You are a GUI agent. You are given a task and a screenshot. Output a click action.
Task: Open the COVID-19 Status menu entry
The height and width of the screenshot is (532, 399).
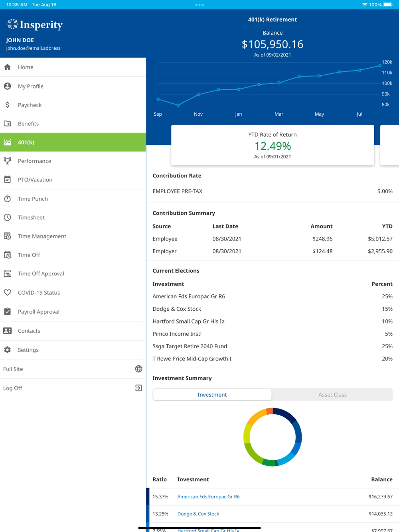coord(73,293)
